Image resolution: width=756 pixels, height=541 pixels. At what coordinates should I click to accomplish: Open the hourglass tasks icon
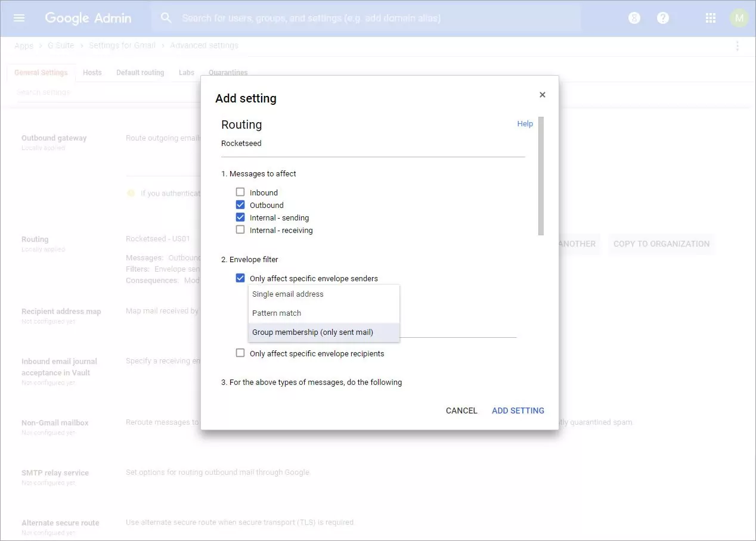pyautogui.click(x=634, y=18)
